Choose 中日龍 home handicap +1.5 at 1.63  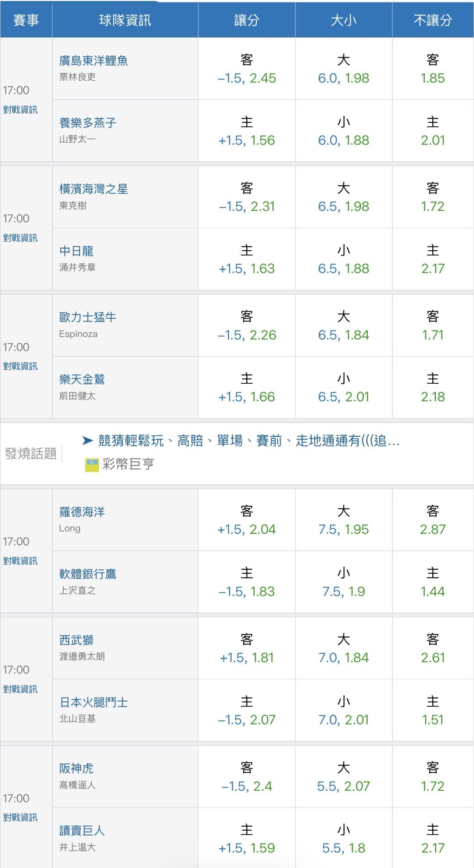point(247,259)
